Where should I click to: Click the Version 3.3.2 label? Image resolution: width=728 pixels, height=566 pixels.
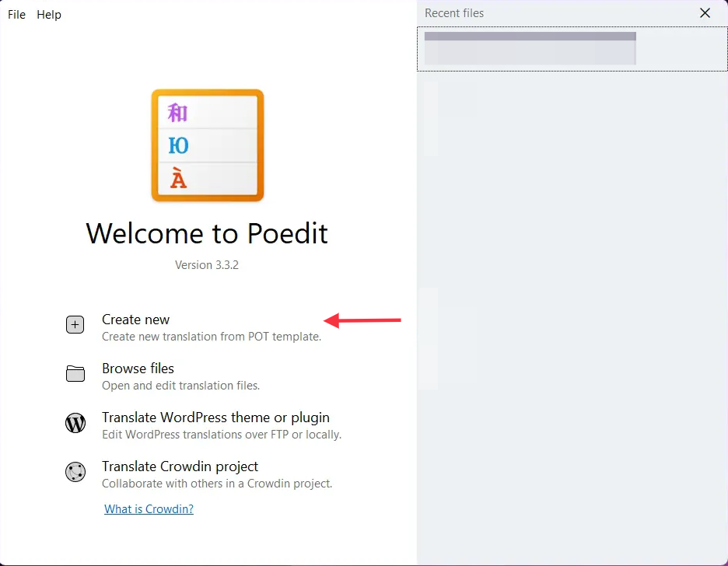tap(207, 265)
